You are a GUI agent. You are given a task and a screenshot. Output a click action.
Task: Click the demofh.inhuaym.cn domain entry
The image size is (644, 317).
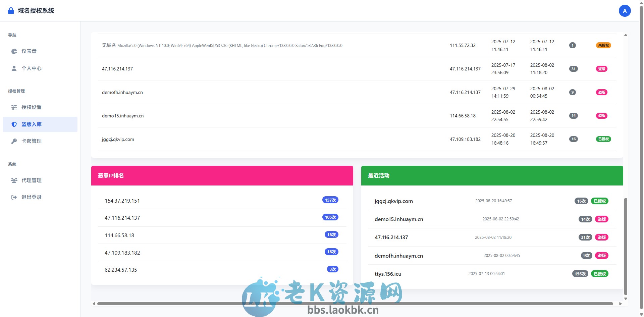click(x=122, y=92)
